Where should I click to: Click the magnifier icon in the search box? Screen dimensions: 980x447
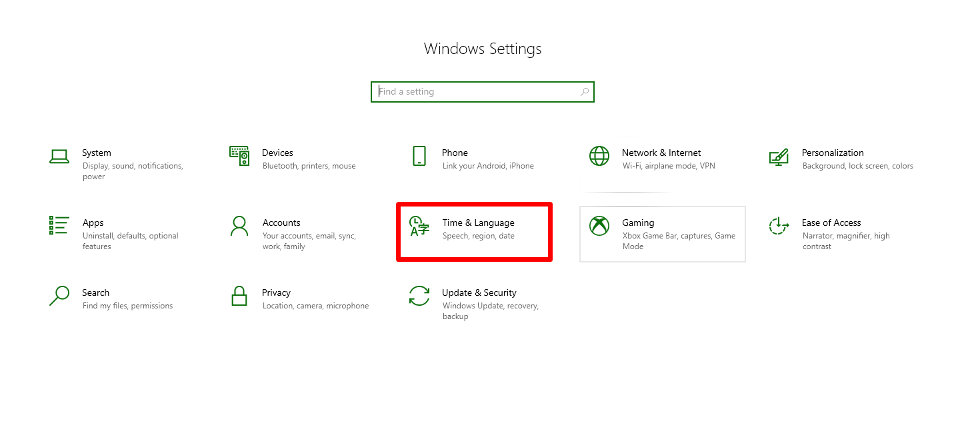(x=585, y=92)
